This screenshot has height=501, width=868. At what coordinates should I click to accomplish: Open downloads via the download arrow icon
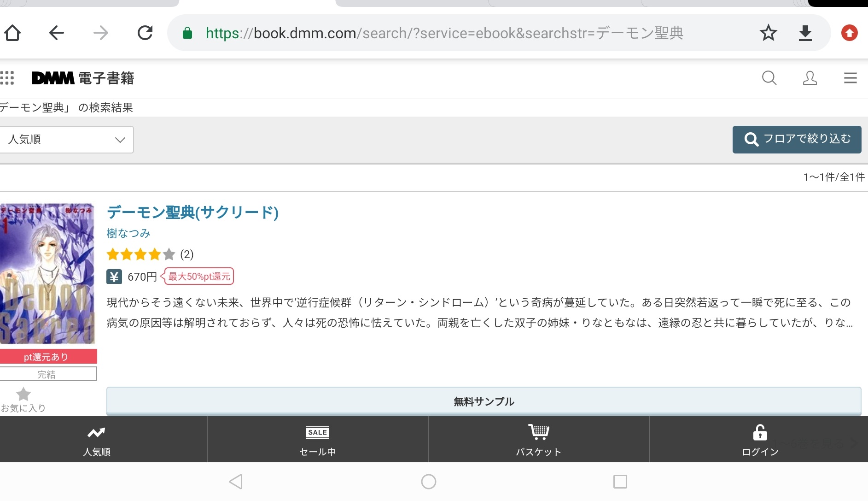(x=805, y=33)
